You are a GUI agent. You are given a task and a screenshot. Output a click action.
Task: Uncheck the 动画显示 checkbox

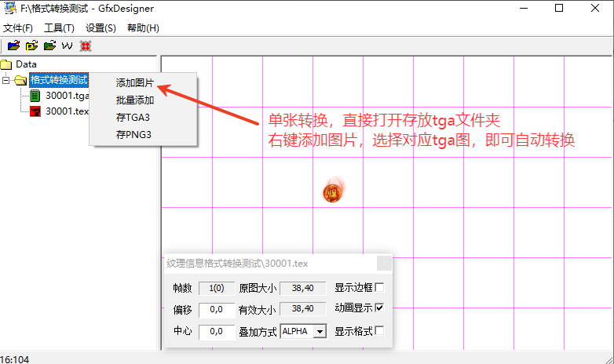pos(380,308)
